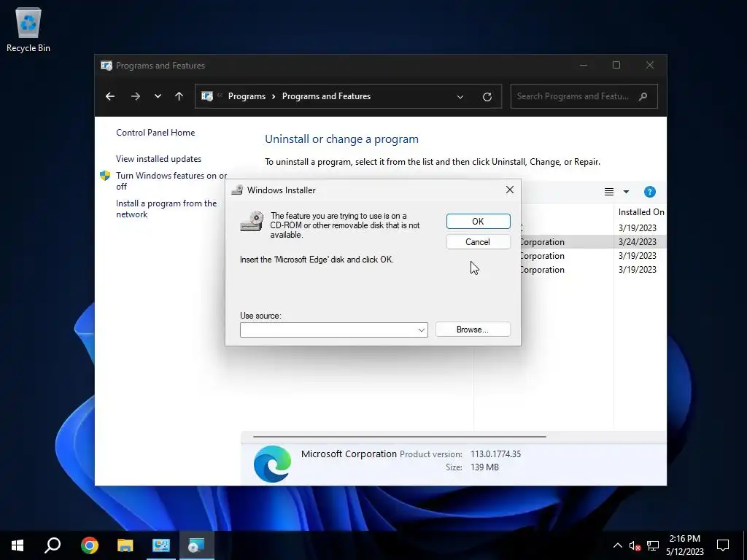747x560 pixels.
Task: Open the Recycle Bin desktop icon
Action: [28, 30]
